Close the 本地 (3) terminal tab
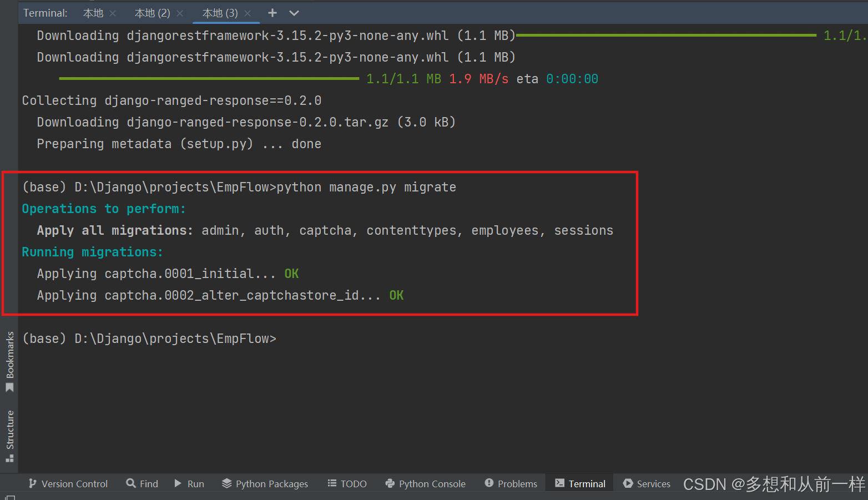 (x=248, y=13)
